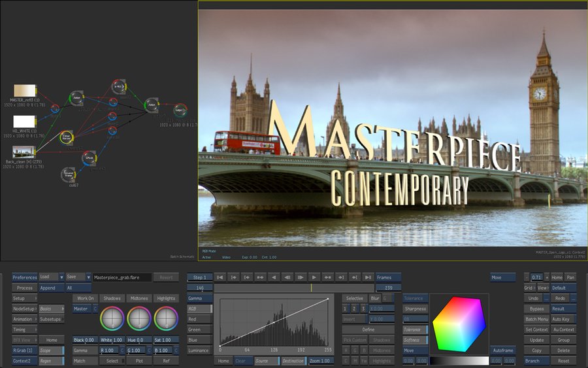Screen dimensions: 588x368
Task: Open the Grid menu
Action: tap(530, 288)
